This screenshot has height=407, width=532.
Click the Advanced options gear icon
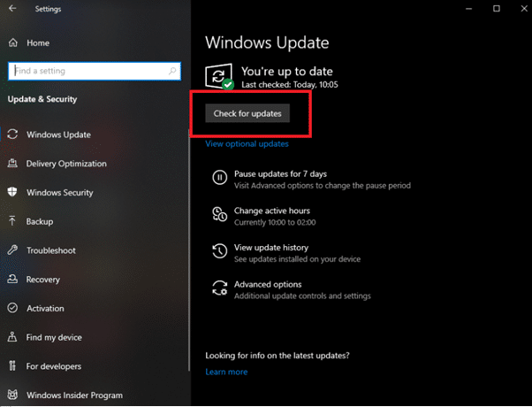click(x=219, y=288)
